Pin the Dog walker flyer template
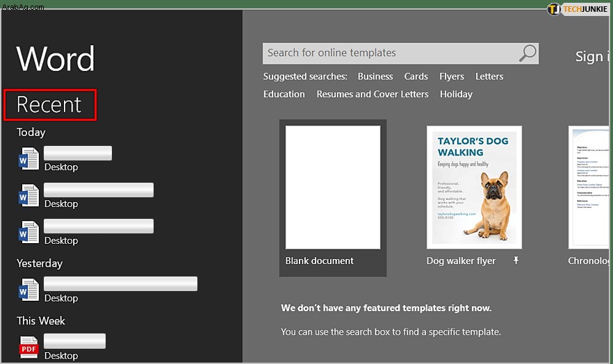Screen dimensions: 613x364 pos(516,260)
